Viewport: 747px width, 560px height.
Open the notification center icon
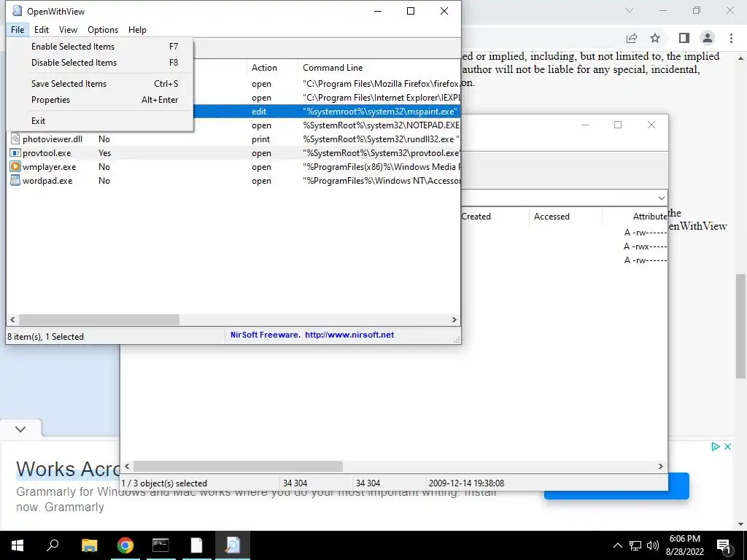[724, 545]
